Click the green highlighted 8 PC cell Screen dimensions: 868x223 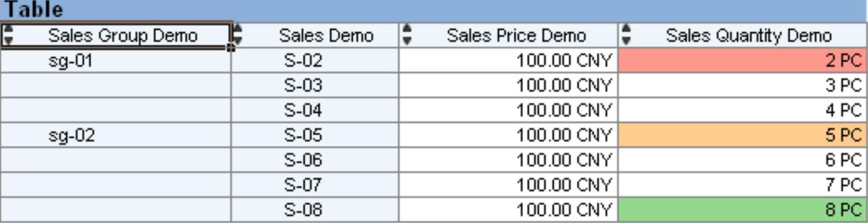(742, 210)
